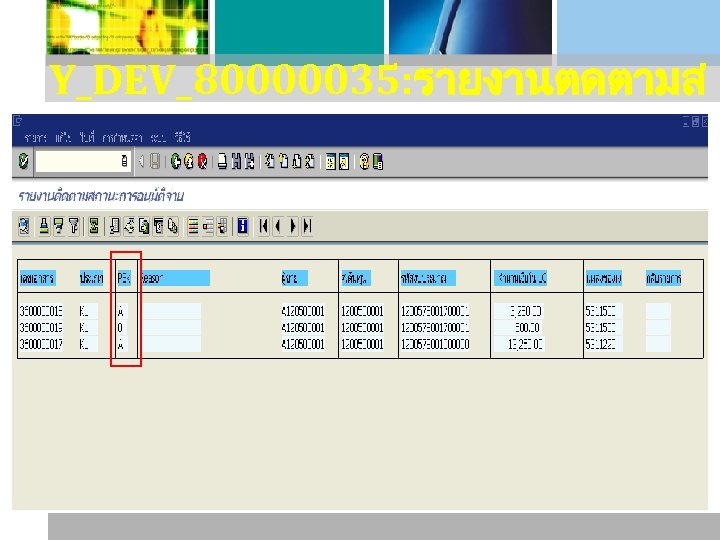Viewport: 720px width, 540px height.
Task: Click the Find Next binoculars-plus icon
Action: pyautogui.click(x=249, y=161)
